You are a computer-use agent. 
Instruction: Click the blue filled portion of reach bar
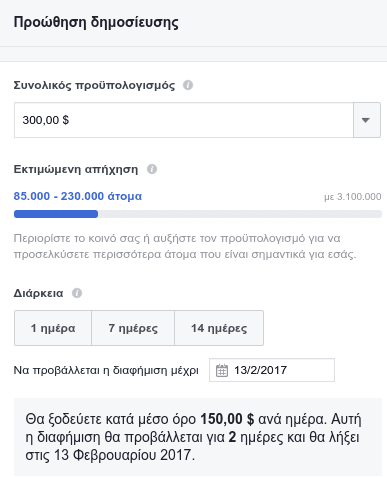click(56, 214)
